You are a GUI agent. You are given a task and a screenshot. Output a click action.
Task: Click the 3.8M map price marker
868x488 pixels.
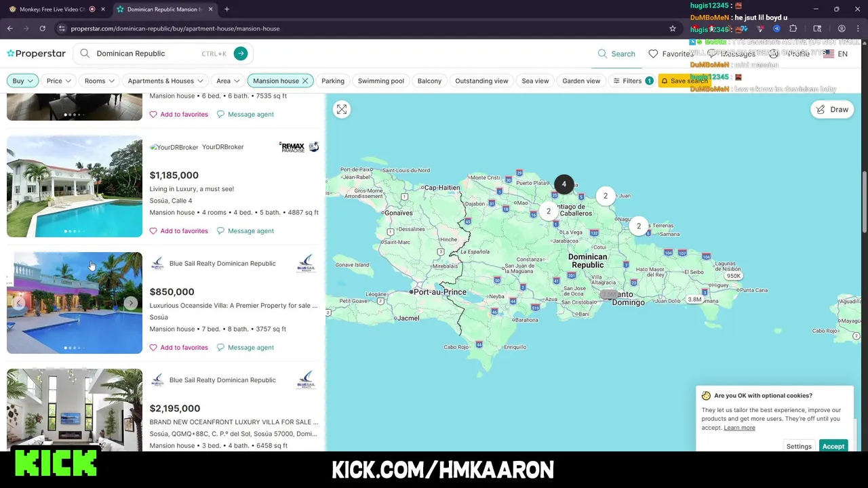click(694, 299)
